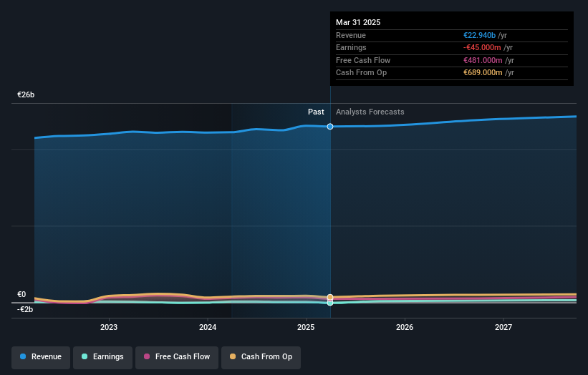Click the -€2b axis label
The height and width of the screenshot is (375, 588).
[25, 309]
